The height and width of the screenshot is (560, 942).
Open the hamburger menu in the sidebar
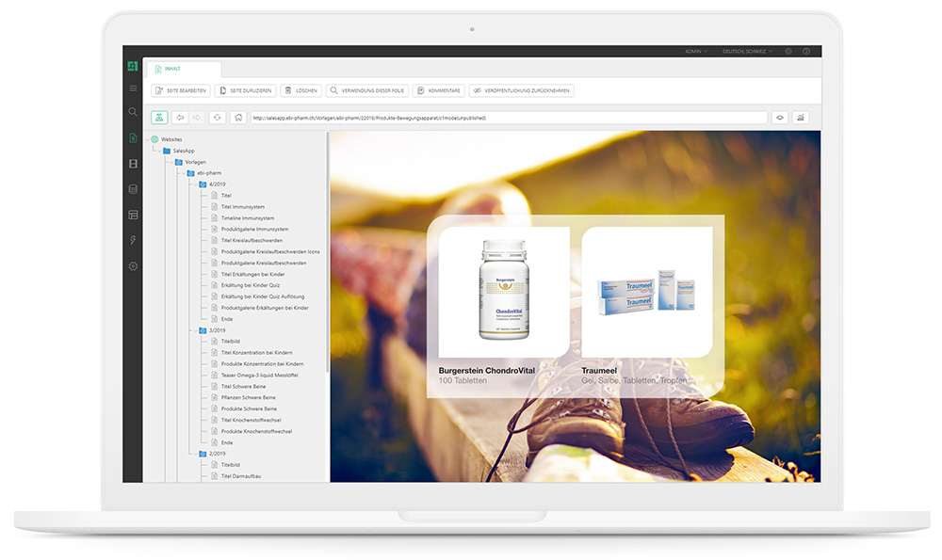(133, 88)
